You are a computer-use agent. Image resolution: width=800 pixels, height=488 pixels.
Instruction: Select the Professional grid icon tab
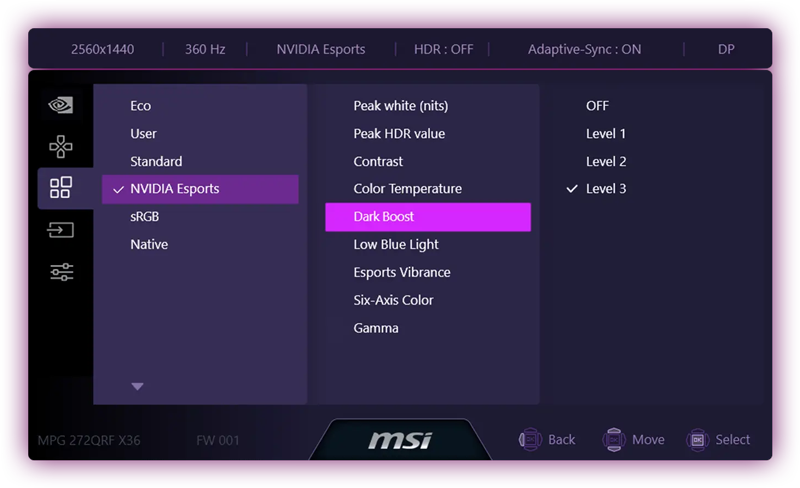tap(61, 187)
